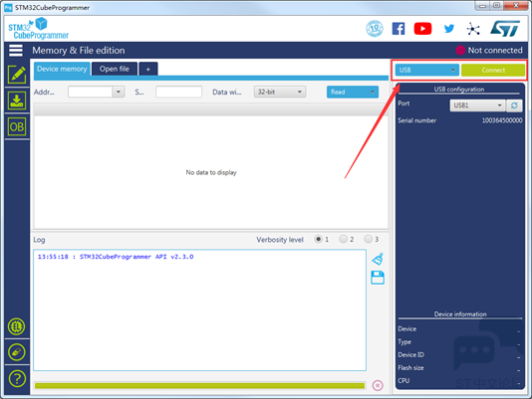Viewport: 532px width, 399px height.
Task: Open the Data width 32-bit dropdown
Action: coord(280,92)
